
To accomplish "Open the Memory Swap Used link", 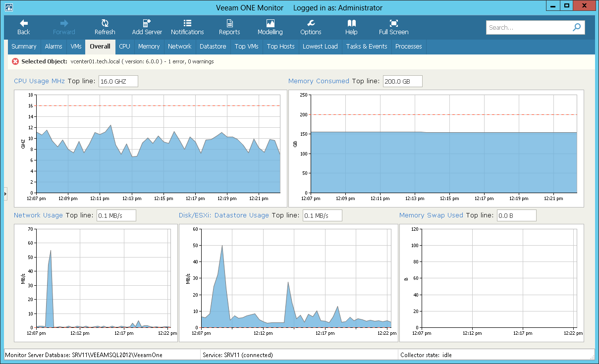I will pos(431,215).
